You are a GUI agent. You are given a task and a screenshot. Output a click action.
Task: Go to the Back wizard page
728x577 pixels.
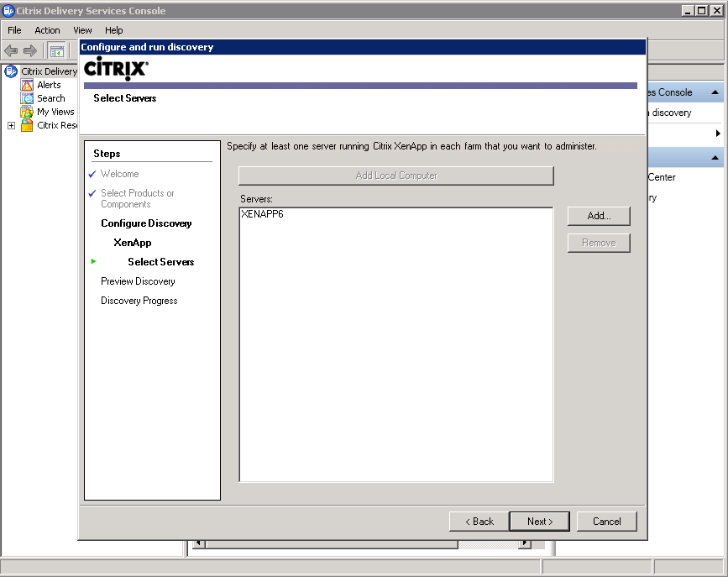tap(479, 522)
